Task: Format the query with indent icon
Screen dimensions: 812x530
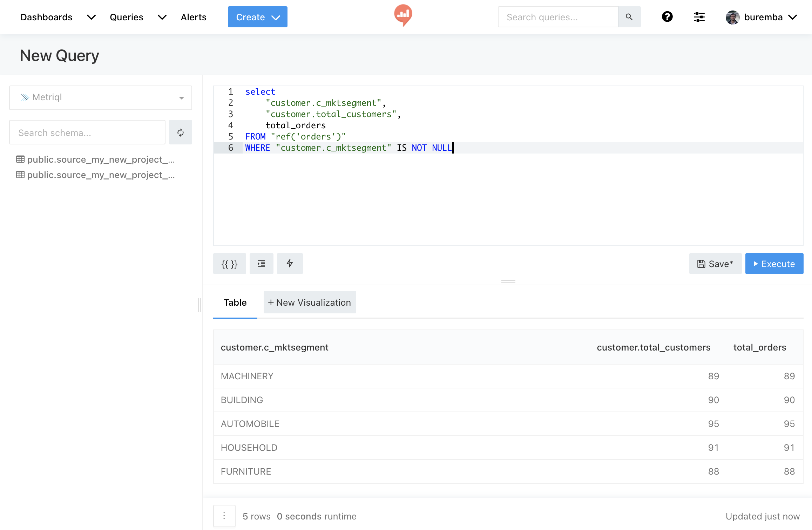Action: pos(261,264)
